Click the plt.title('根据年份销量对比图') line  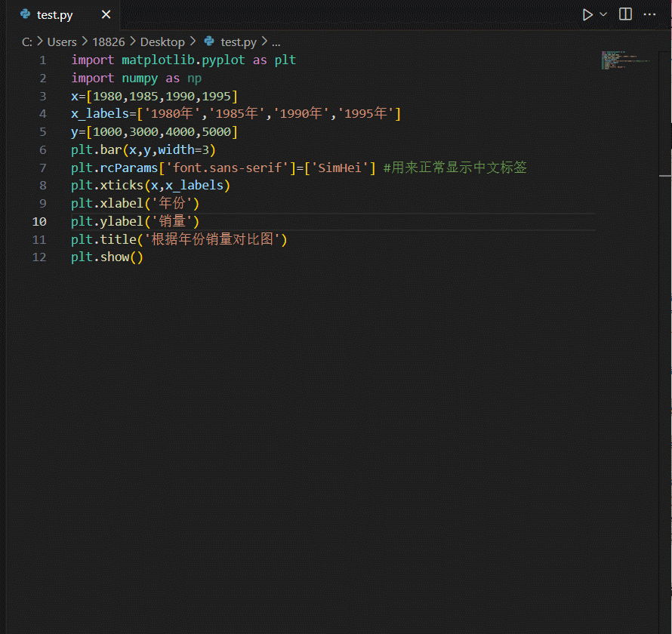click(179, 239)
